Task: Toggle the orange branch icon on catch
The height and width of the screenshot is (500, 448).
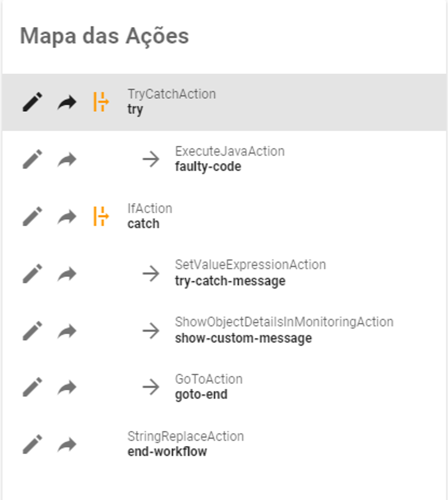Action: click(101, 217)
